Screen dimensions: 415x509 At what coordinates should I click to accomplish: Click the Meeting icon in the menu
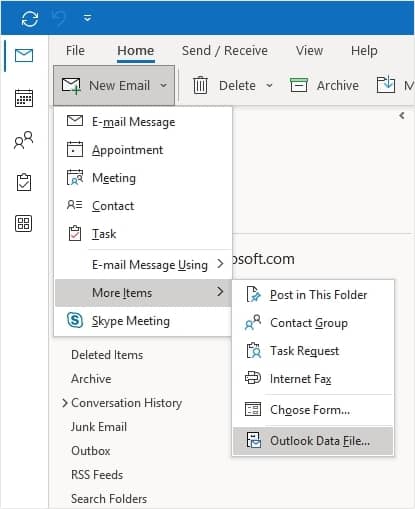[75, 177]
